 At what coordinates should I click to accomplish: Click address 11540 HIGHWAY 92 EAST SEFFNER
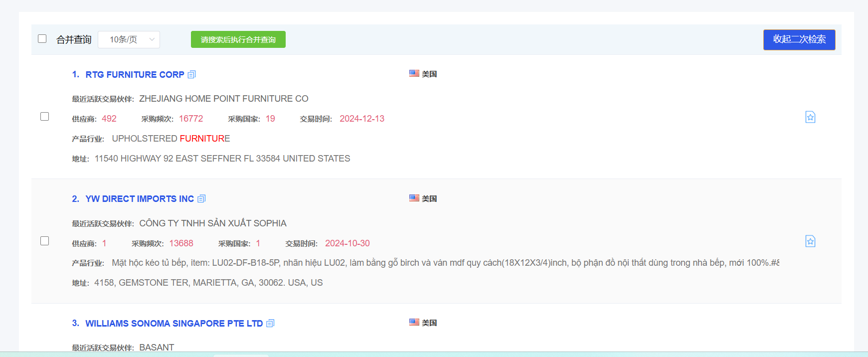222,159
